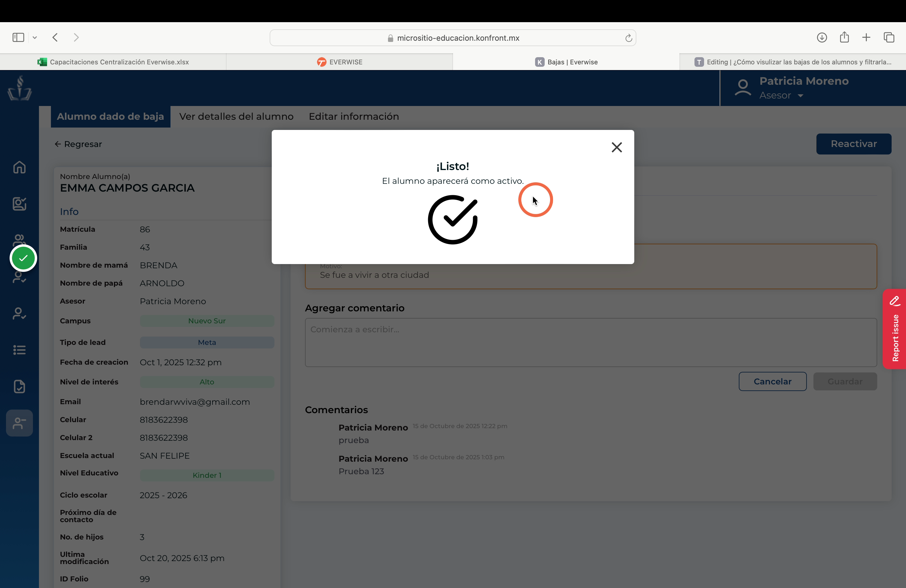Image resolution: width=906 pixels, height=588 pixels.
Task: Switch to Bajas | Everwise browser tab
Action: (x=566, y=62)
